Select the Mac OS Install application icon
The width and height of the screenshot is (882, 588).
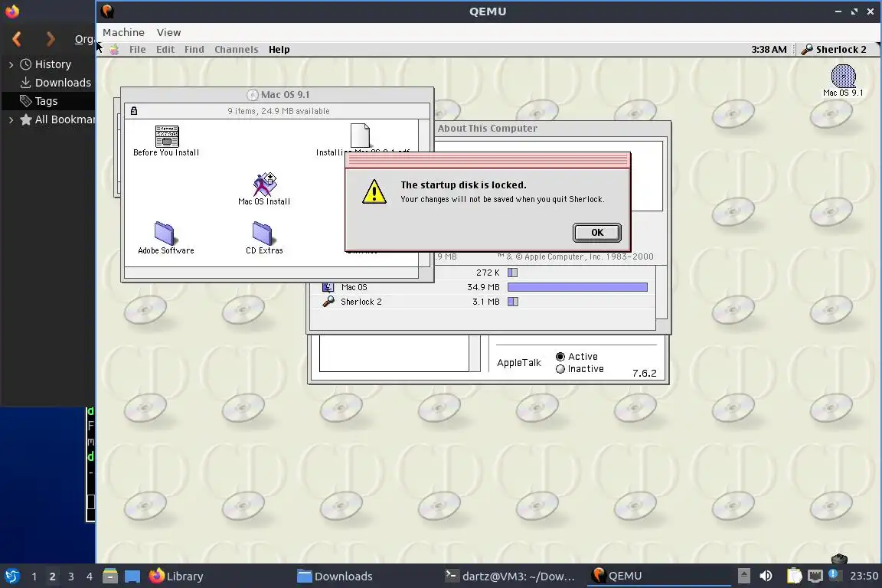pos(264,184)
